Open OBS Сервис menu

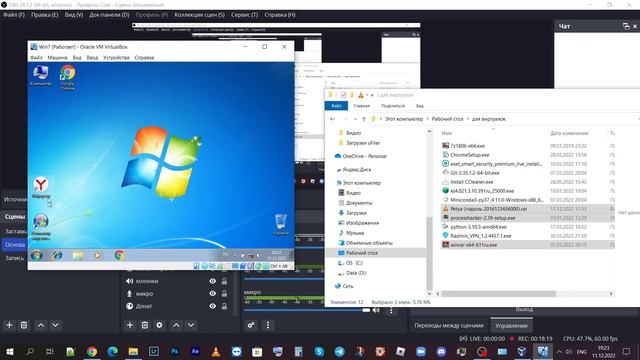pyautogui.click(x=244, y=15)
